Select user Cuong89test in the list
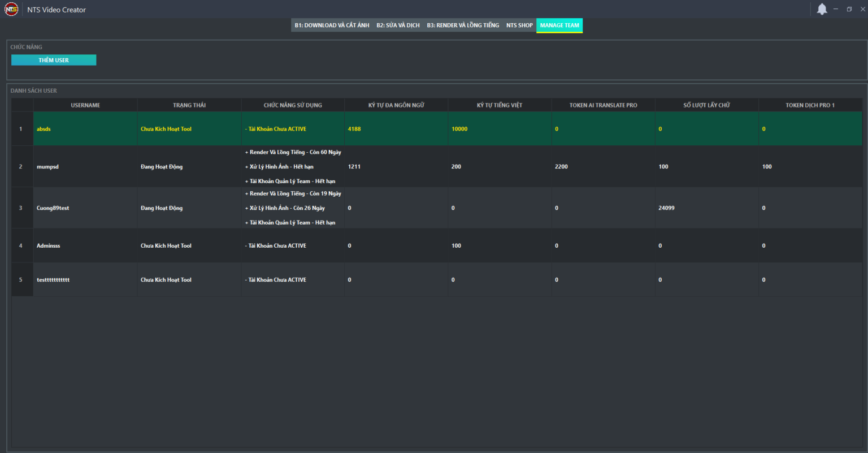Screen dimensions: 868x453 pos(53,208)
